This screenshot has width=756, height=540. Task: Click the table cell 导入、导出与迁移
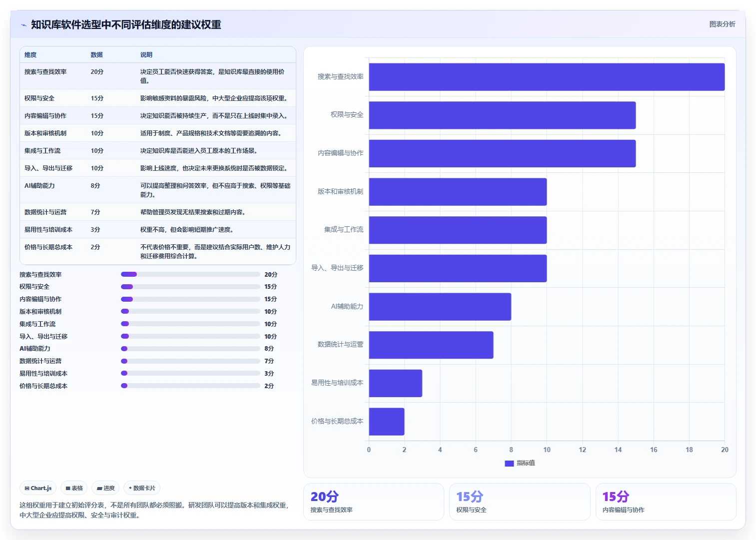point(48,168)
